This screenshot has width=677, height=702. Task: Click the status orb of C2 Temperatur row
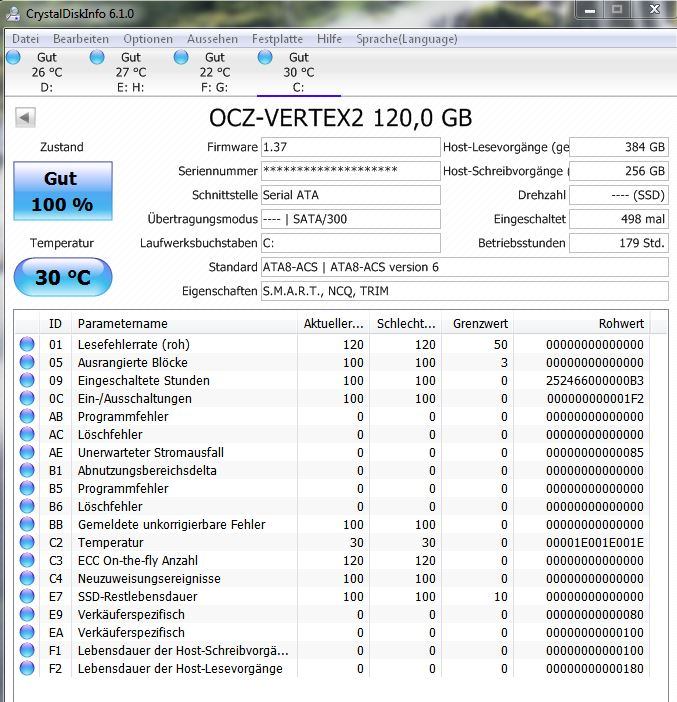point(27,542)
